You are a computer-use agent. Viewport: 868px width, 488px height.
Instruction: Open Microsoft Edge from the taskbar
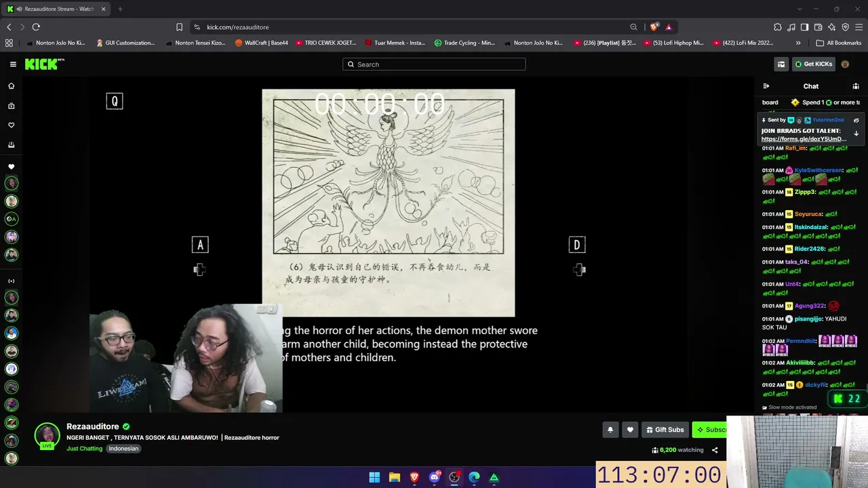click(474, 478)
